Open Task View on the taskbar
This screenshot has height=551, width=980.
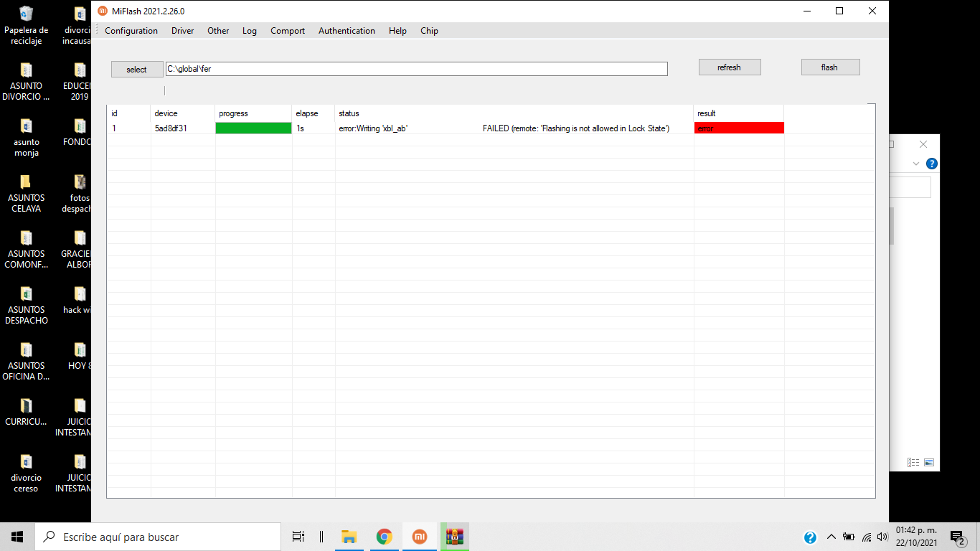[x=298, y=537]
